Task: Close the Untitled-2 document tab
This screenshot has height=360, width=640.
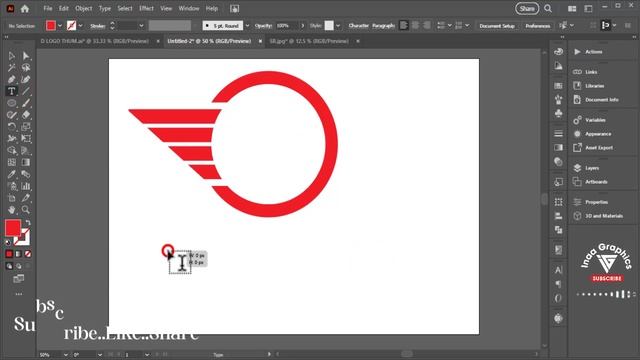Action: coord(260,41)
